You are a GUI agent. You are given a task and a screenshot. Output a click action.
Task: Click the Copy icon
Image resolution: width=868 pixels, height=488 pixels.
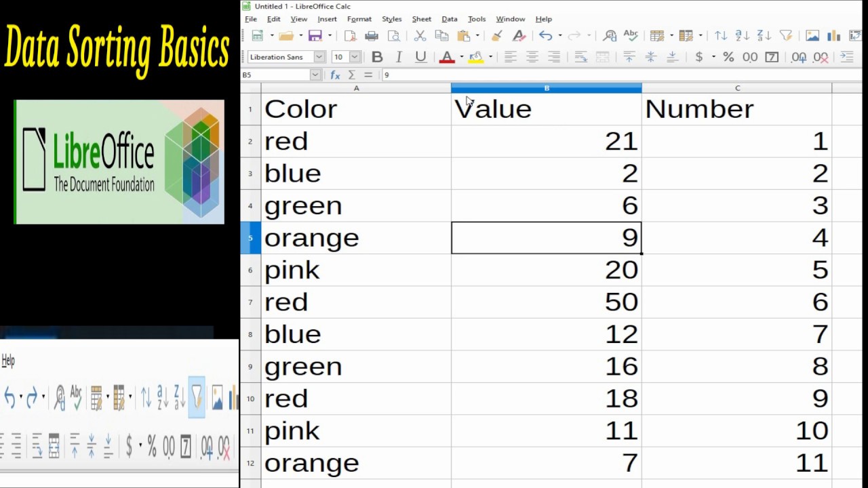(x=441, y=36)
